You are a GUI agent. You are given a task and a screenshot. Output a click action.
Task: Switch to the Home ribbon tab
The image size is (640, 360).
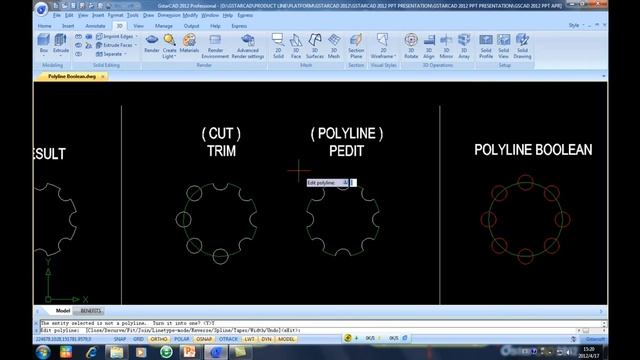[x=44, y=26]
